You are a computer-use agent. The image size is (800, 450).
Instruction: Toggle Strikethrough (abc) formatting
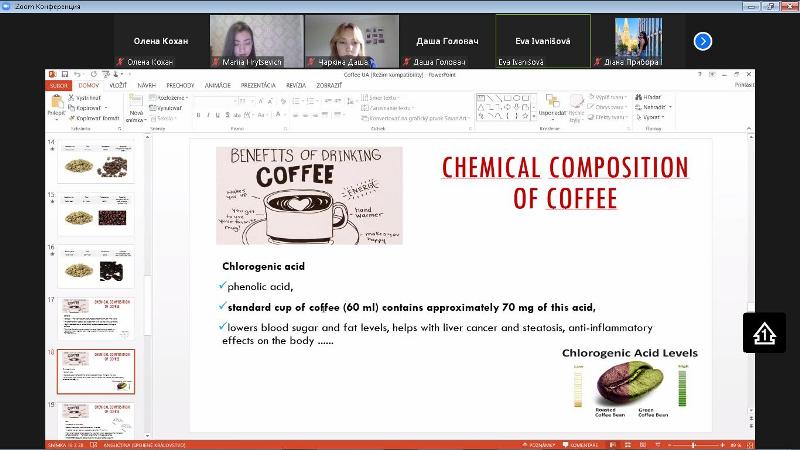[x=237, y=115]
